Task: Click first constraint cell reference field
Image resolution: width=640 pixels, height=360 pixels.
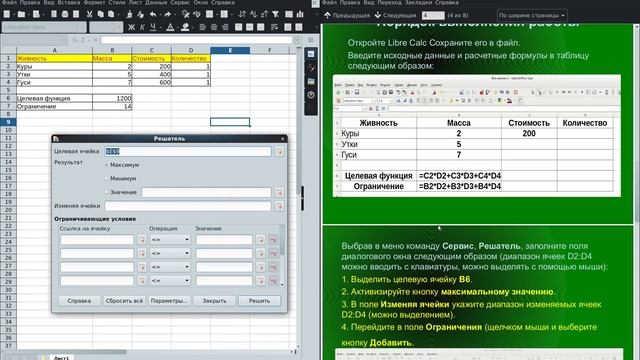Action: [x=97, y=240]
